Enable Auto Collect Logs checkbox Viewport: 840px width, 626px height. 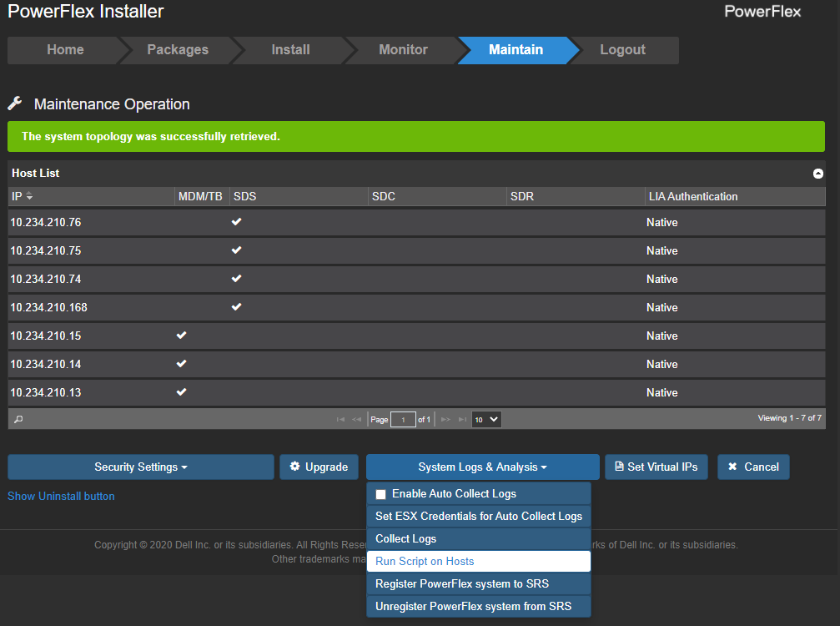(381, 494)
